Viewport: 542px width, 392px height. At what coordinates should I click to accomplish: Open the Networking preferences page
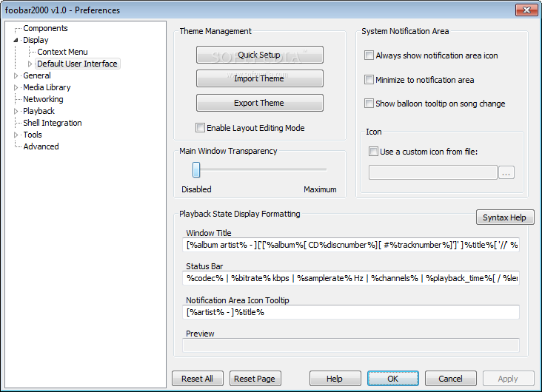tap(43, 99)
